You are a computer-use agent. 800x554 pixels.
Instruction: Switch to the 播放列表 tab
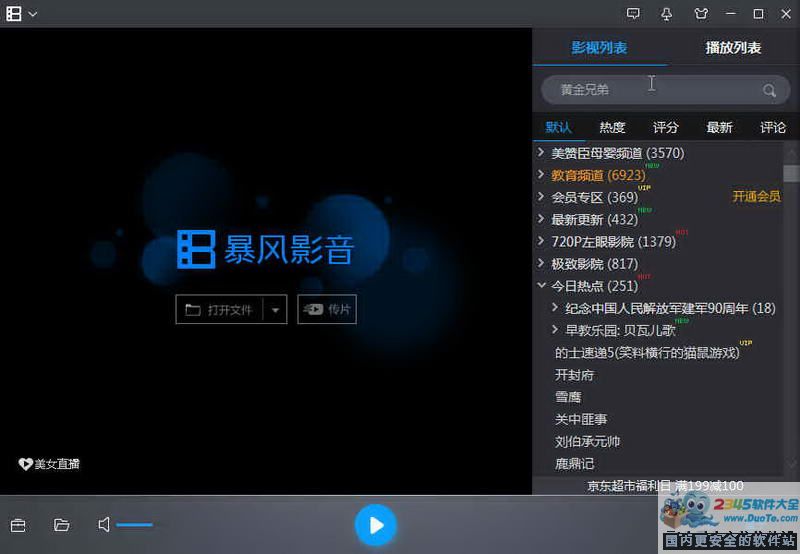(733, 48)
